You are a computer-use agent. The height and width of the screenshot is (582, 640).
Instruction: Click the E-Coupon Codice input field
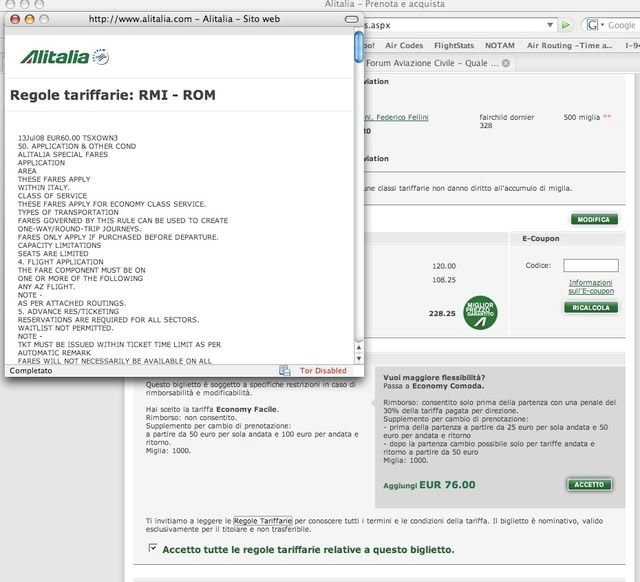[x=591, y=265]
